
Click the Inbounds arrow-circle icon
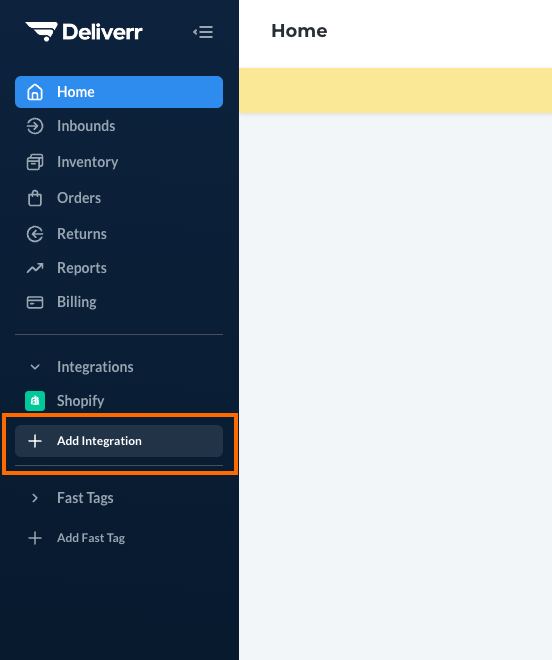pyautogui.click(x=35, y=126)
